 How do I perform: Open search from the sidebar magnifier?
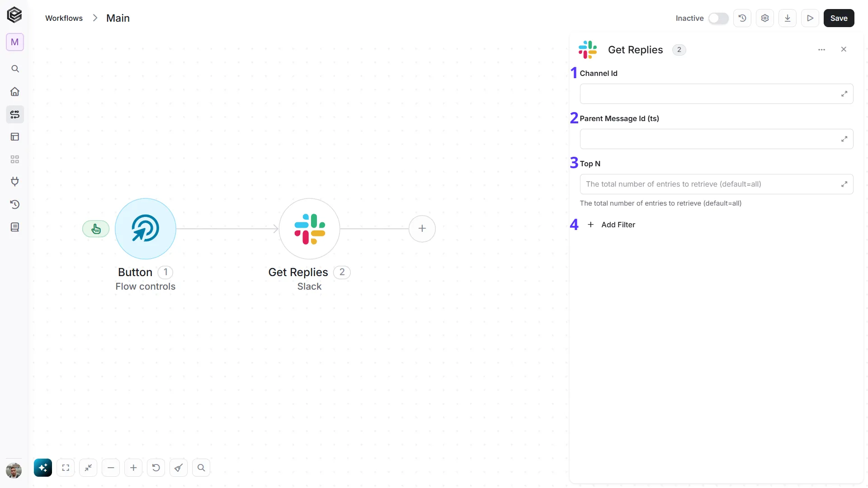(15, 69)
